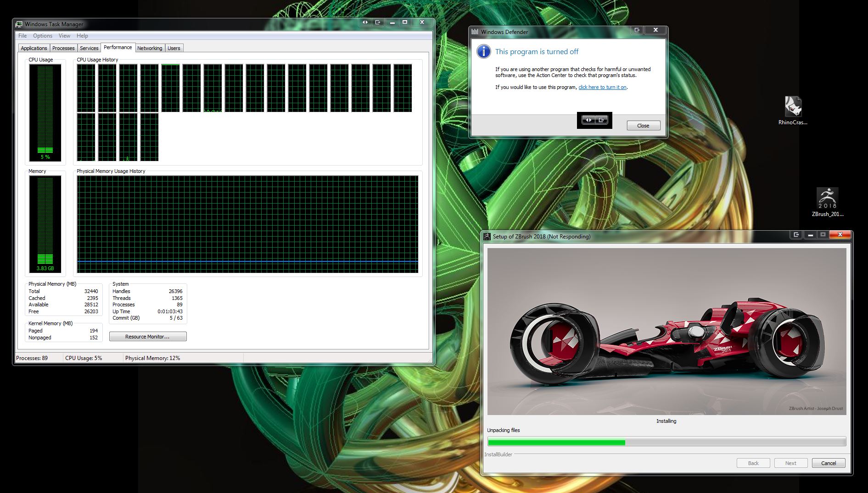Click the castle icon in Windows Defender title bar
This screenshot has width=868, height=493.
(x=475, y=32)
